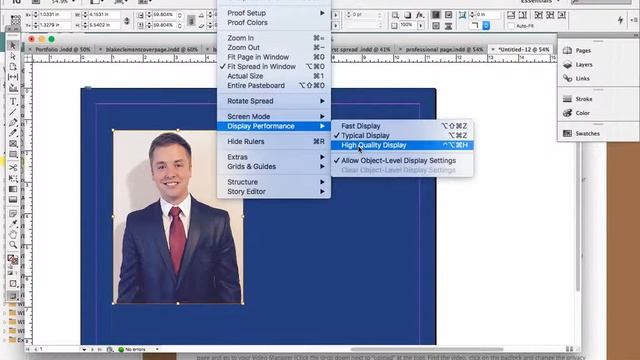Select the Gradient Feather tool

13,200
